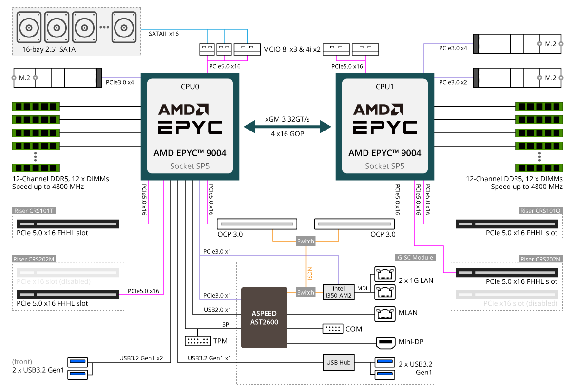Click the "Riser CRS101T" header tag

click(x=34, y=211)
